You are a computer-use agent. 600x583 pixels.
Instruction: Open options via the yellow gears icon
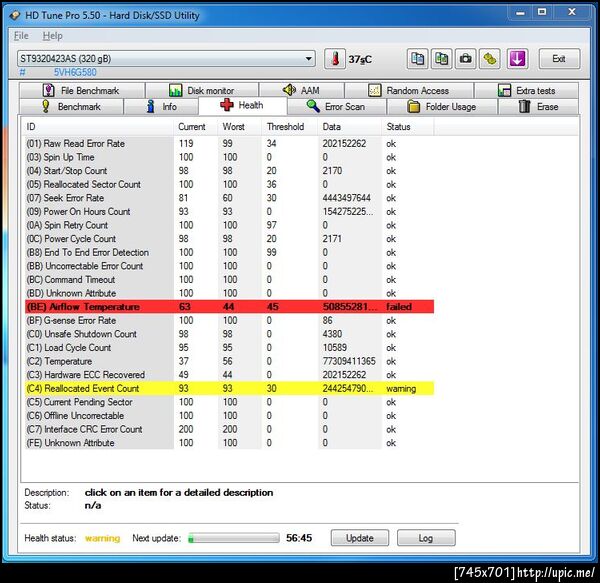coord(489,59)
